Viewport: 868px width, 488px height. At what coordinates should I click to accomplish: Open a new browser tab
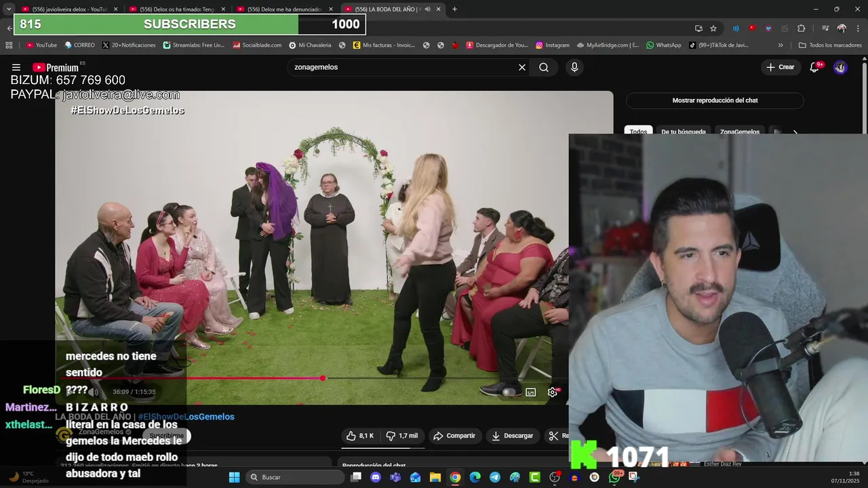(x=454, y=9)
